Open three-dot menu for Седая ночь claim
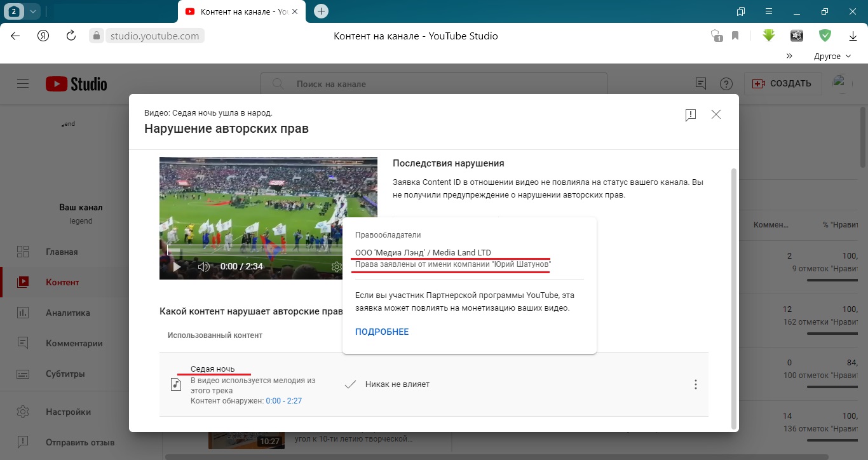The image size is (868, 460). pyautogui.click(x=696, y=384)
